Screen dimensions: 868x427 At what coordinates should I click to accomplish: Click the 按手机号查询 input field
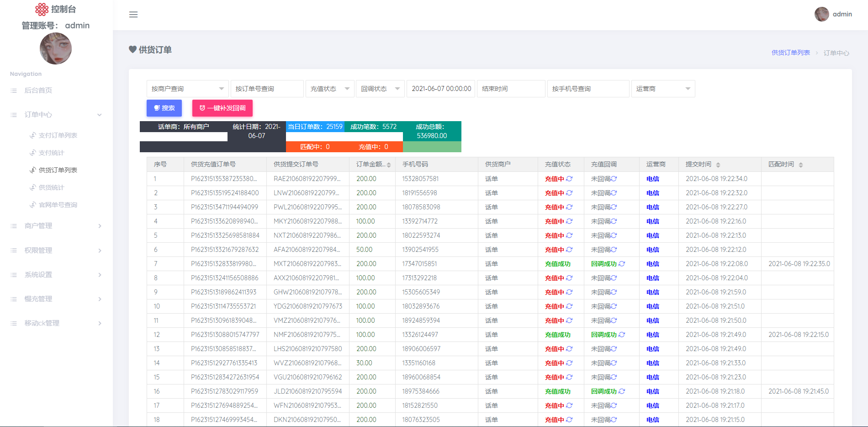point(588,89)
